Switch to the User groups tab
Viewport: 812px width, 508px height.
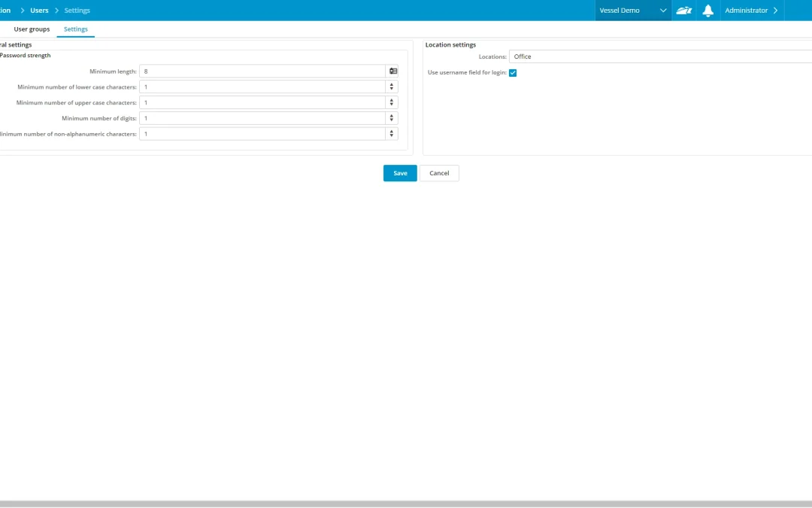click(32, 29)
